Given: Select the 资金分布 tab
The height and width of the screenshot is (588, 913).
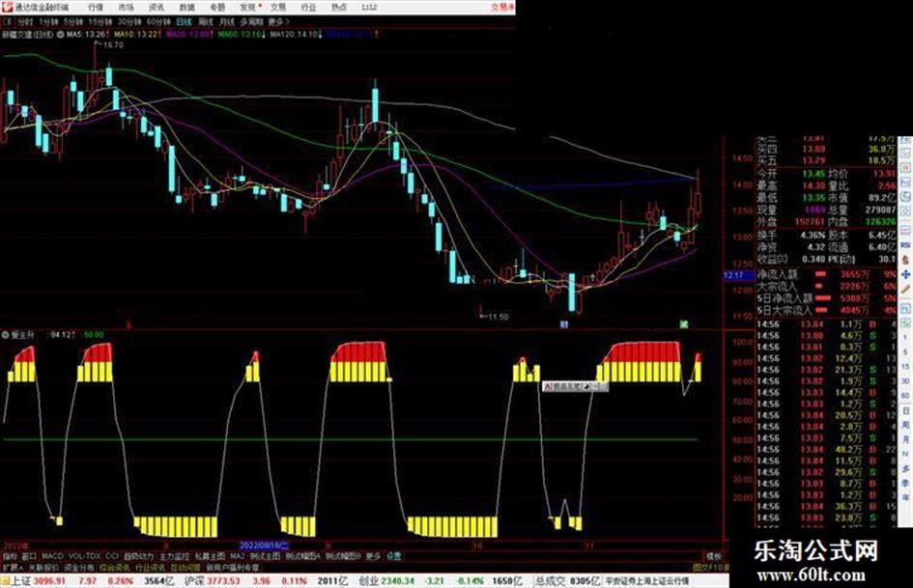Looking at the screenshot, I should pos(79,568).
